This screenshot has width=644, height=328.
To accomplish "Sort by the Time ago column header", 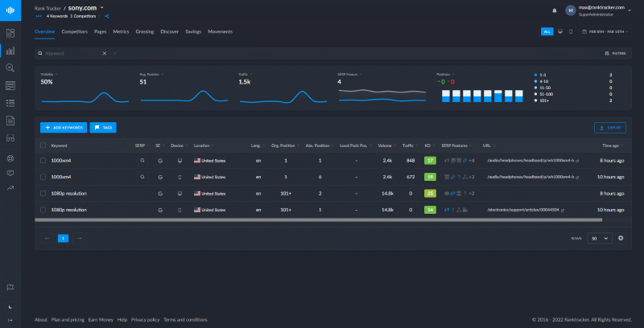I will pos(610,146).
